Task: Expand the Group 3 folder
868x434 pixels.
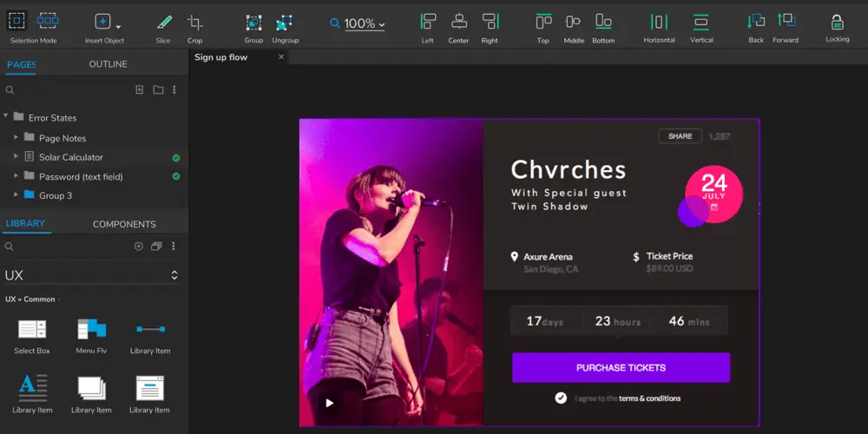Action: point(16,194)
